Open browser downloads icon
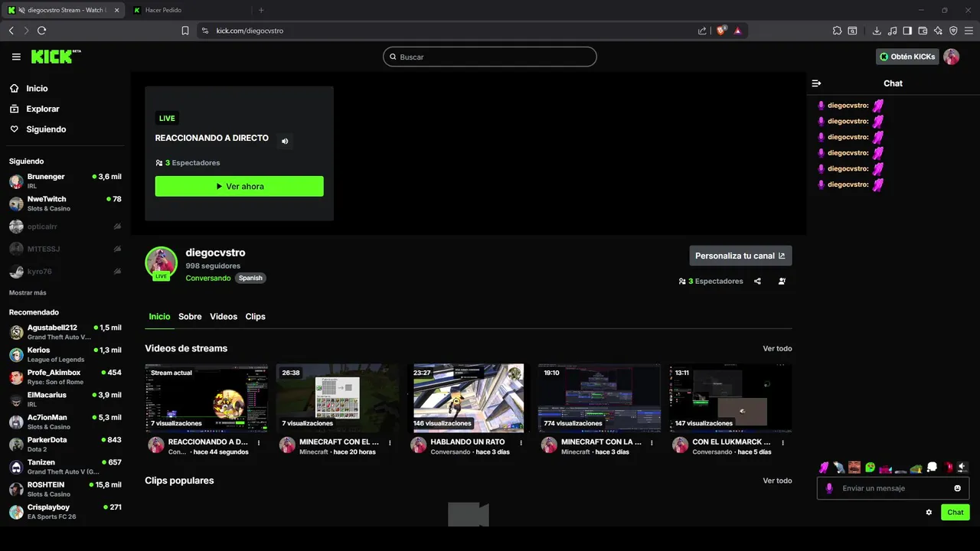The image size is (980, 551). (x=877, y=31)
